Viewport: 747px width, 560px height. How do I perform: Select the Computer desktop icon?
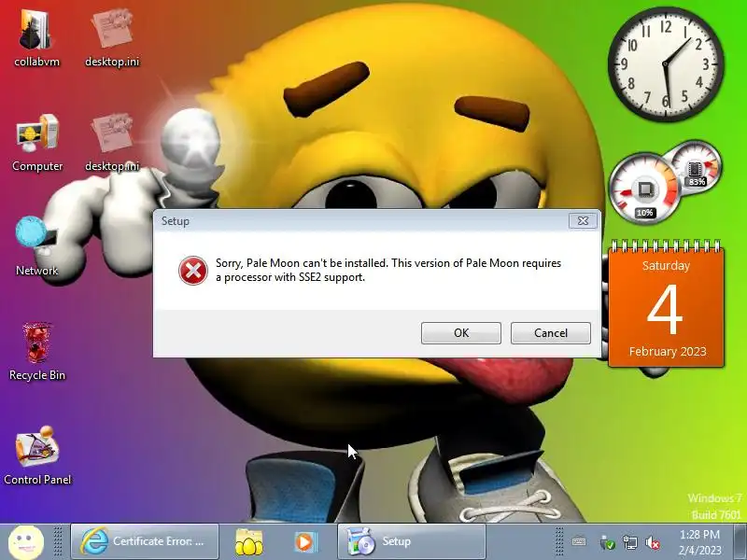[37, 142]
